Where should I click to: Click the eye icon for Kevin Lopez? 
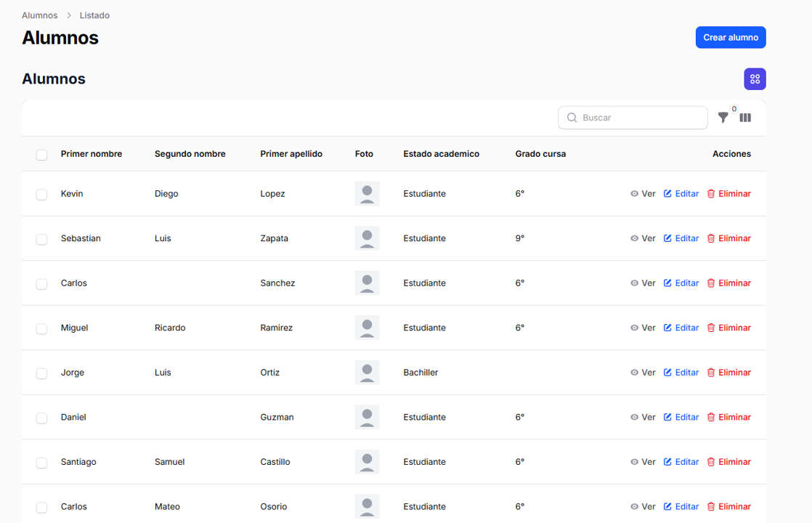tap(634, 194)
